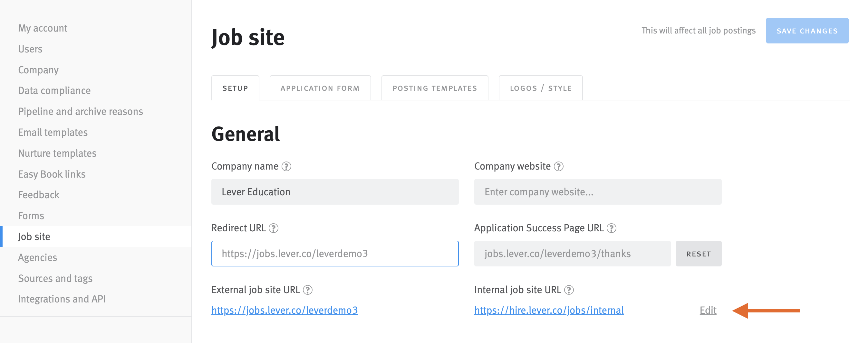868x343 pixels.
Task: Open the External job site URL help tooltip
Action: point(308,290)
